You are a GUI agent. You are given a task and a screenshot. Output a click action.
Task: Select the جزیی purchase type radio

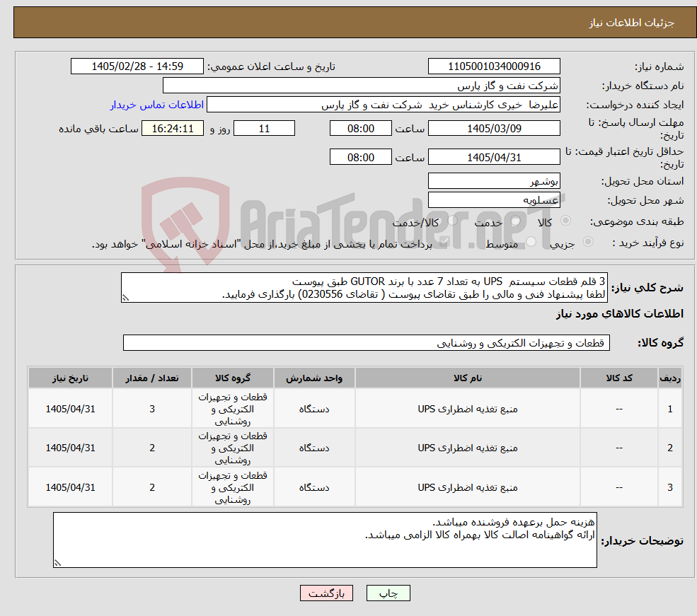[588, 242]
